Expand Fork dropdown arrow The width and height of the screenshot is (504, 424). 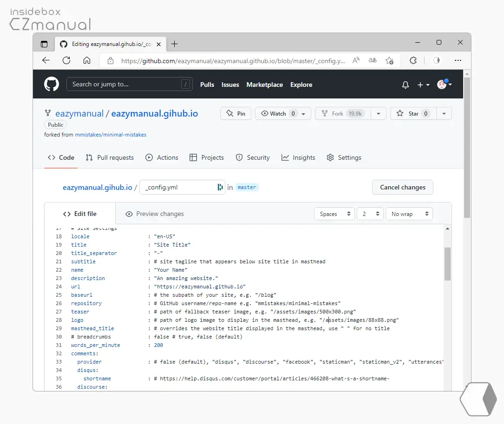pyautogui.click(x=378, y=113)
